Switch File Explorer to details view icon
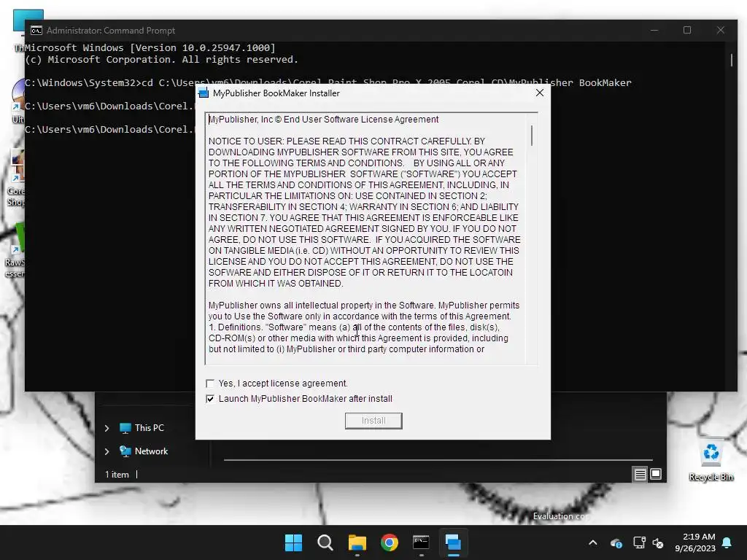Image resolution: width=747 pixels, height=560 pixels. (640, 474)
